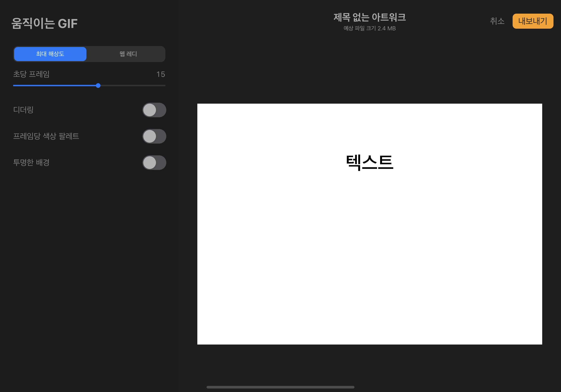The image size is (561, 392).
Task: Click the 텍스트 text in preview
Action: [370, 162]
